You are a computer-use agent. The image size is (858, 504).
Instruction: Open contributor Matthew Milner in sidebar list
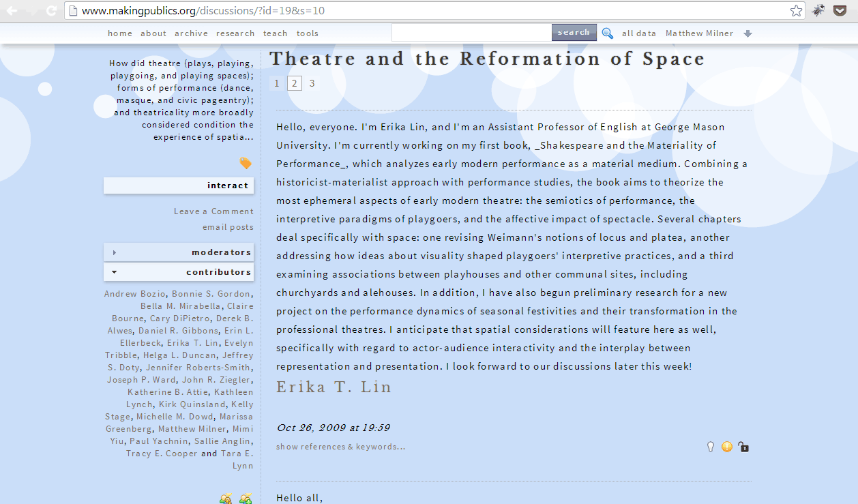pyautogui.click(x=192, y=429)
